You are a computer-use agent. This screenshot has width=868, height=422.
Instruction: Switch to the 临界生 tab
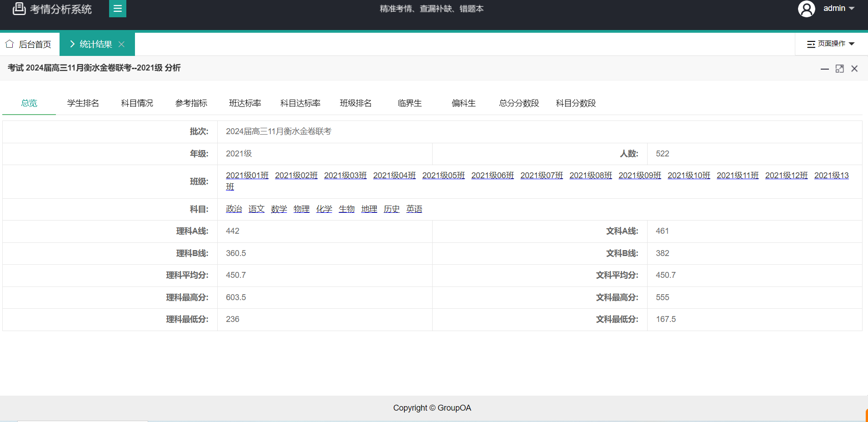(x=409, y=103)
